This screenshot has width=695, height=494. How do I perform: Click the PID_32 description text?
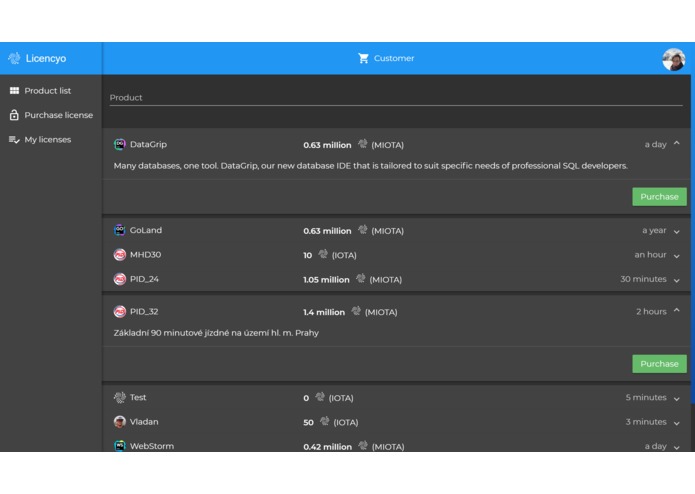pyautogui.click(x=216, y=333)
